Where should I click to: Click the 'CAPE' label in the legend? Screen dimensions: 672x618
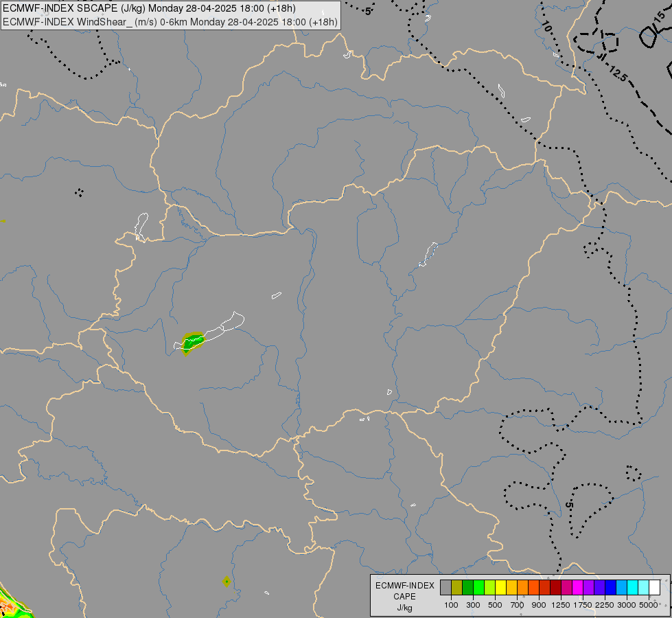pos(404,597)
